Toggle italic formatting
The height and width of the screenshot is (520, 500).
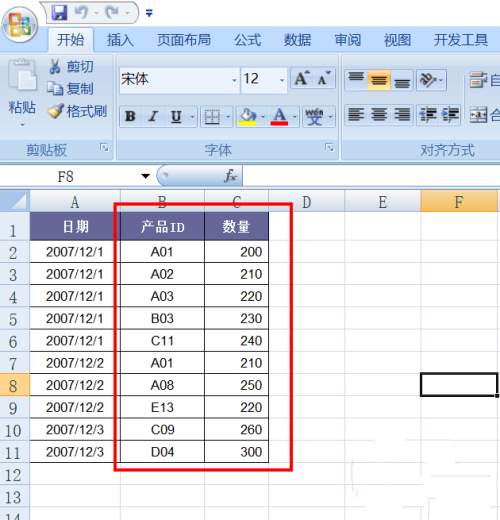click(153, 116)
